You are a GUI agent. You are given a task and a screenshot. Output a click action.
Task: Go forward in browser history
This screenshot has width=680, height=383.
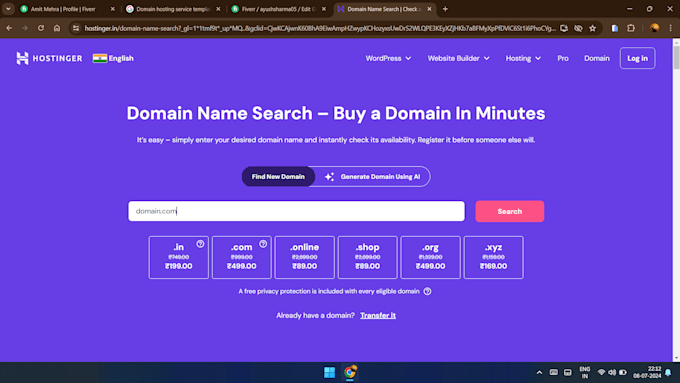pos(25,28)
